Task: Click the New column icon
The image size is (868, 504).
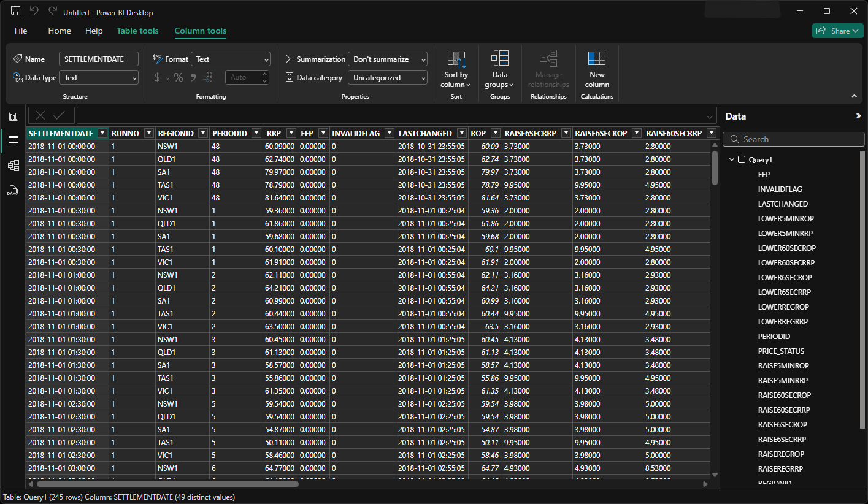Action: 596,69
